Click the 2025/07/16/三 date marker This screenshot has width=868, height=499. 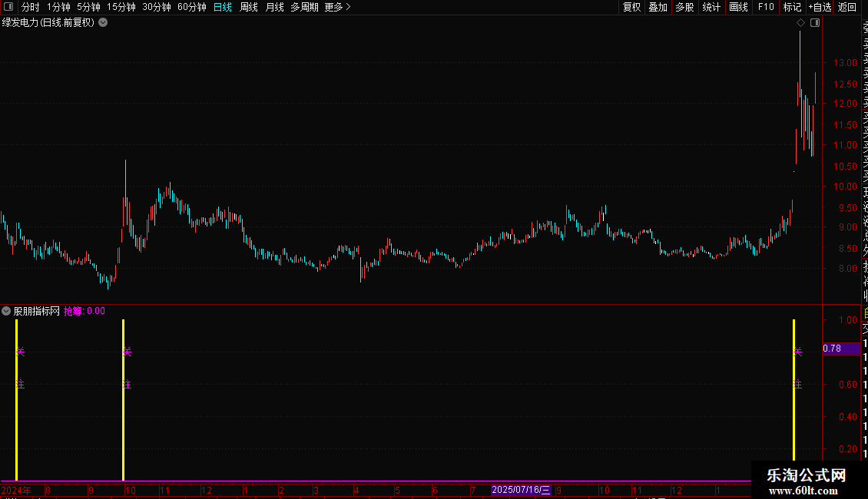521,490
